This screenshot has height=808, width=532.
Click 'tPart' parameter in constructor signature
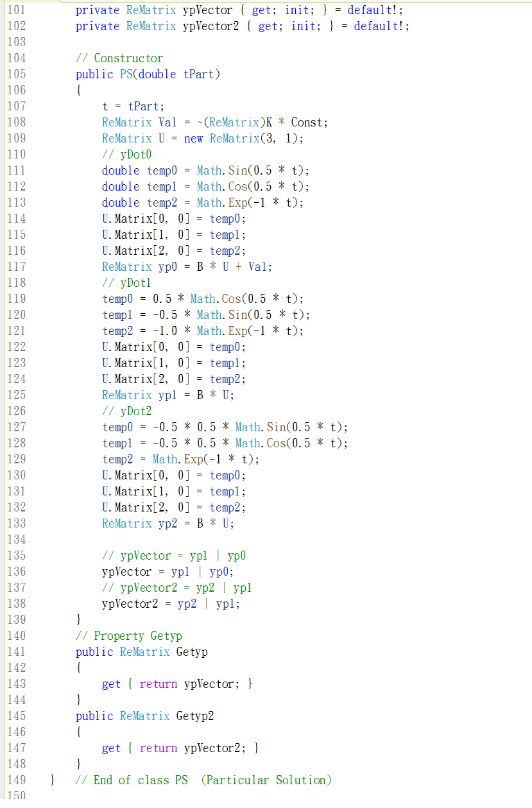[200, 74]
